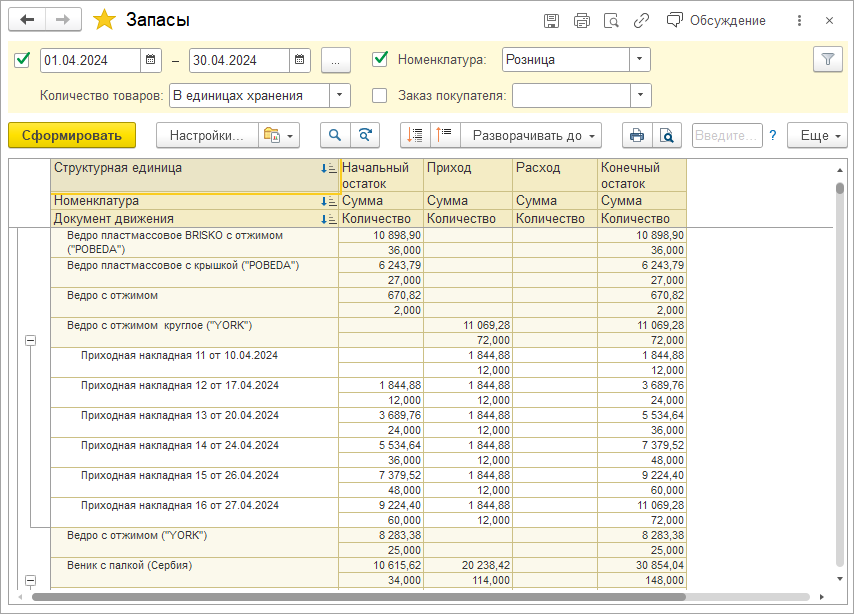Click the favorites star icon

coord(104,20)
